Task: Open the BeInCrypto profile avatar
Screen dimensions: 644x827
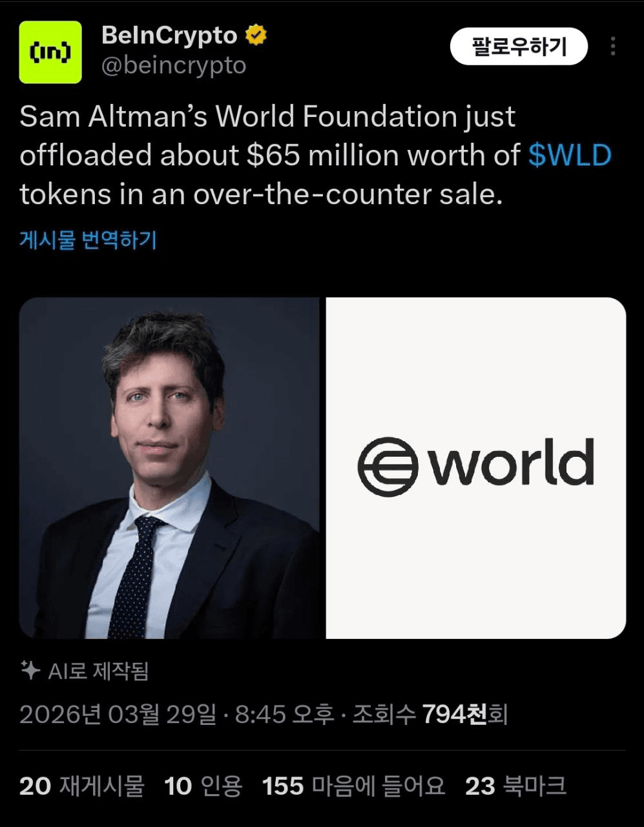Action: coord(50,52)
